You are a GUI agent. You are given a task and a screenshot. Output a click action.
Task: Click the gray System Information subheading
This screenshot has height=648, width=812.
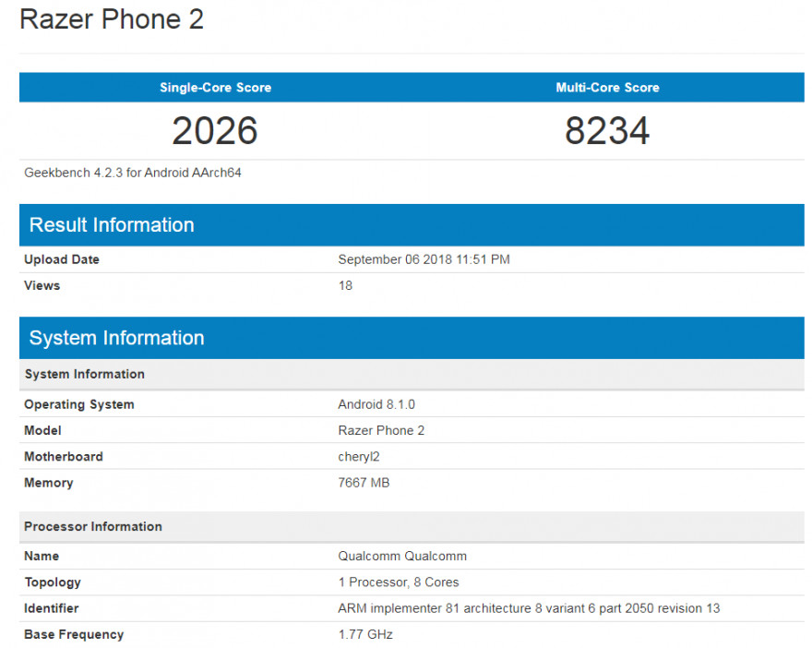point(85,374)
